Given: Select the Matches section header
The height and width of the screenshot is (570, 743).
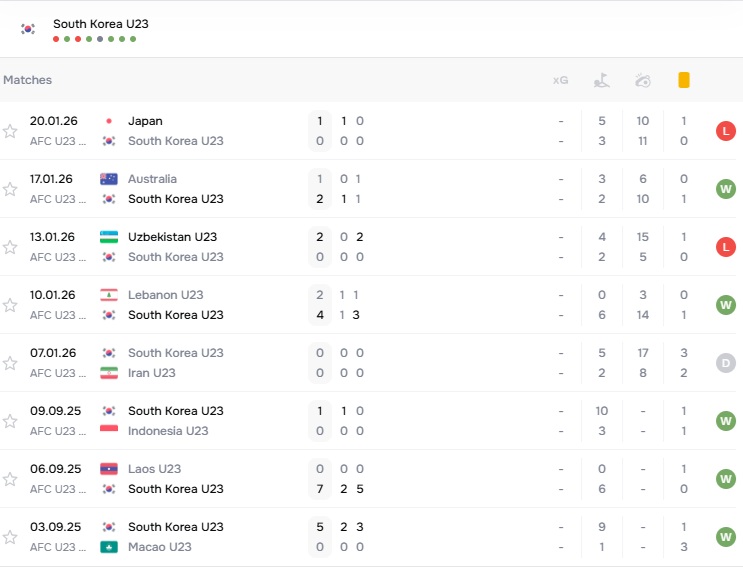Looking at the screenshot, I should point(28,80).
